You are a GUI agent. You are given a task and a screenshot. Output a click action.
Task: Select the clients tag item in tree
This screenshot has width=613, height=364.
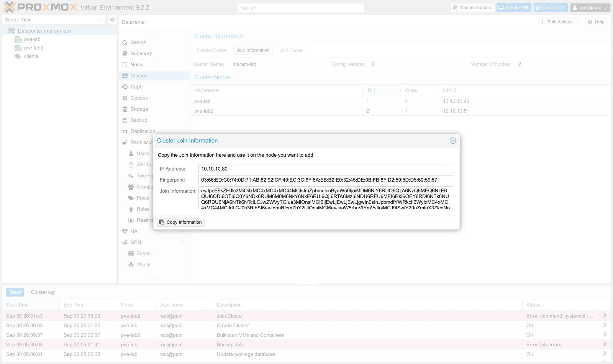[x=31, y=56]
